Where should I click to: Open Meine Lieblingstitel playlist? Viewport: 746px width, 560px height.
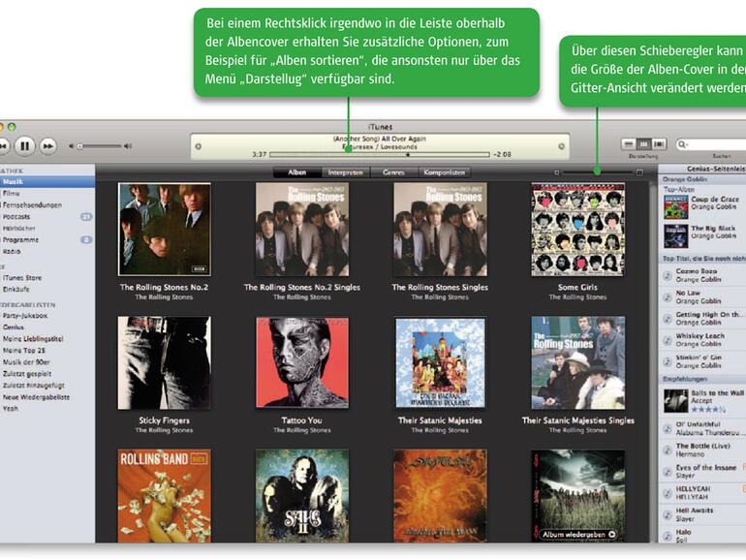coord(47,339)
